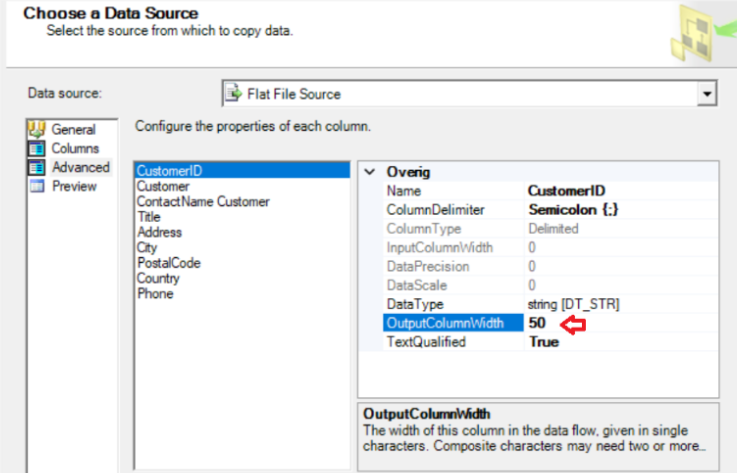Viewport: 737px width, 473px height.
Task: Click the wizard graphic in header
Action: click(x=702, y=33)
